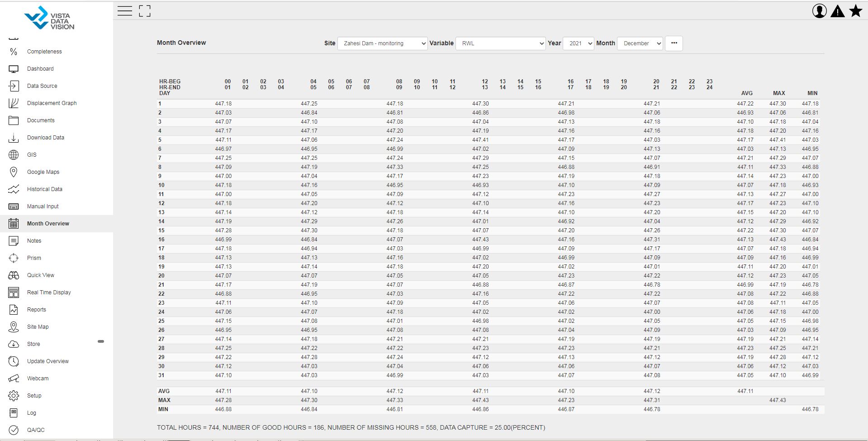Image resolution: width=868 pixels, height=441 pixels.
Task: Click the more options ellipsis button
Action: click(x=674, y=43)
